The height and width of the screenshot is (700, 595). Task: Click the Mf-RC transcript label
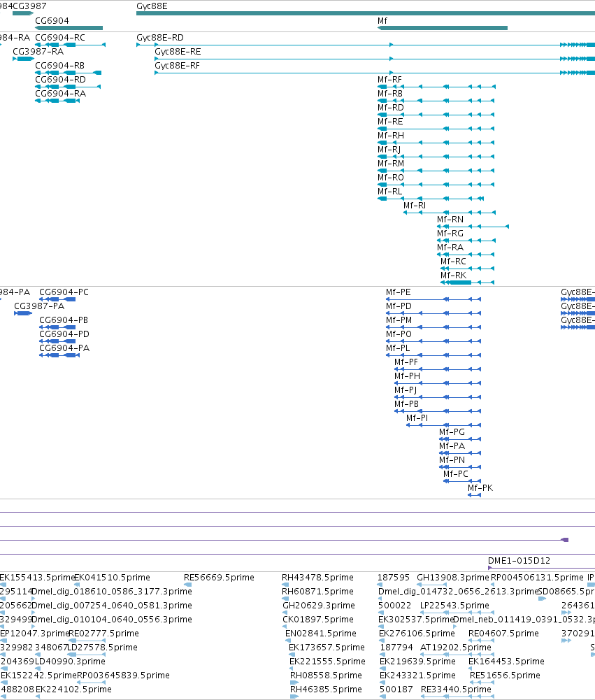[453, 261]
